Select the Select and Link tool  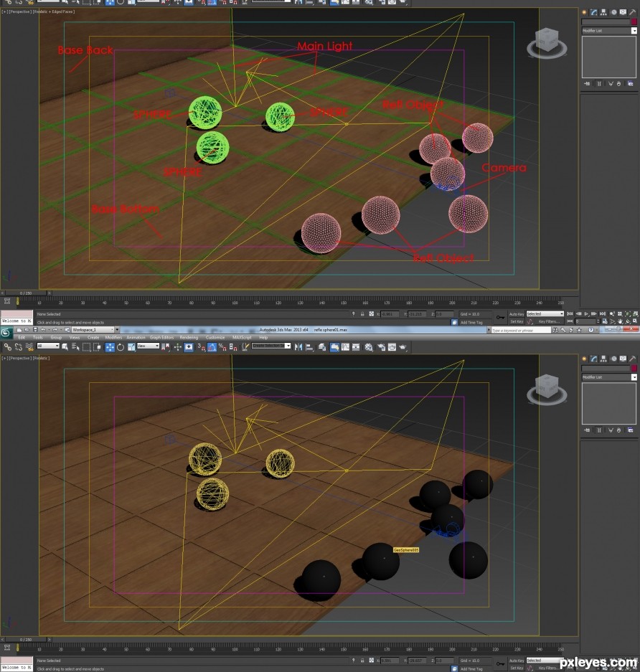coord(8,346)
